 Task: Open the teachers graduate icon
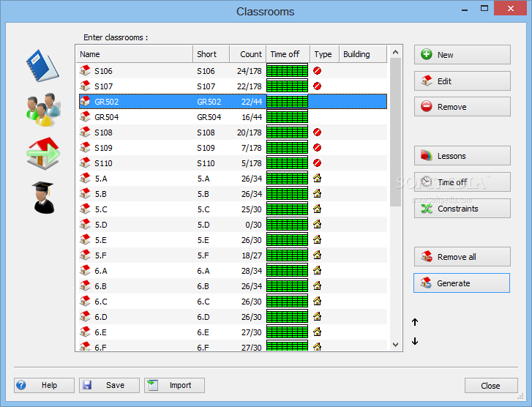tap(43, 198)
